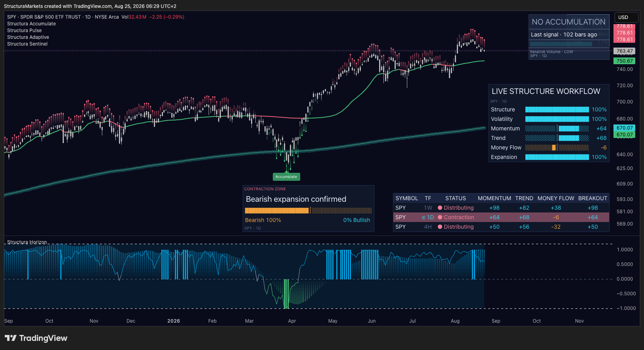The width and height of the screenshot is (644, 350).
Task: Click the Expansion progress bar in workflow panel
Action: tap(557, 157)
